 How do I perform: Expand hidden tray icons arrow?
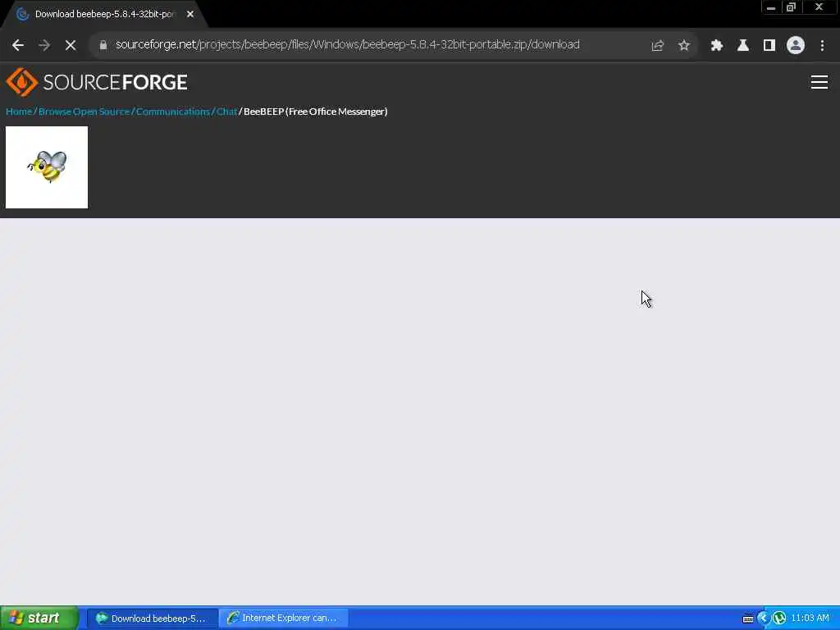point(763,619)
